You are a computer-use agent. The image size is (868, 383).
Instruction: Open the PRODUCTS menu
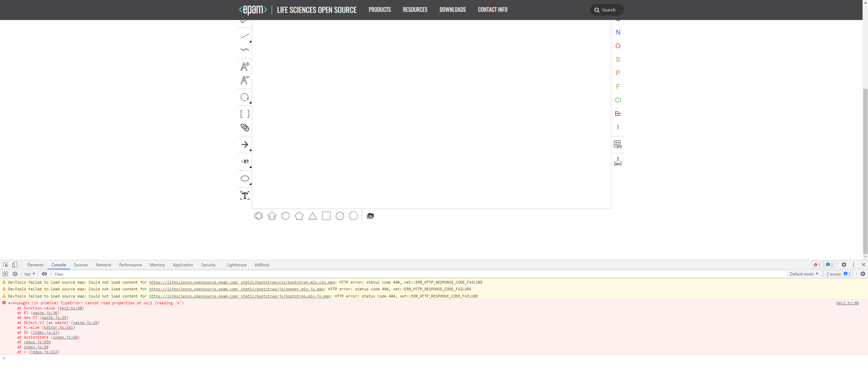[x=380, y=10]
